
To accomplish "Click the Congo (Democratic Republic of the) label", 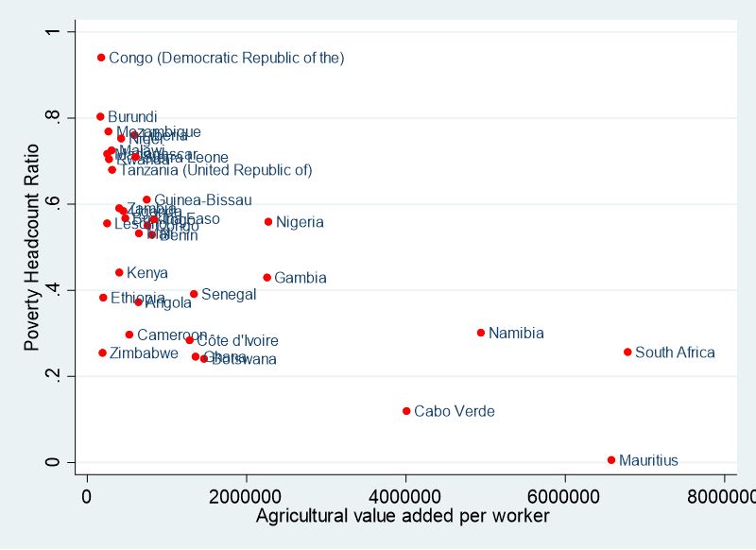I will point(227,59).
